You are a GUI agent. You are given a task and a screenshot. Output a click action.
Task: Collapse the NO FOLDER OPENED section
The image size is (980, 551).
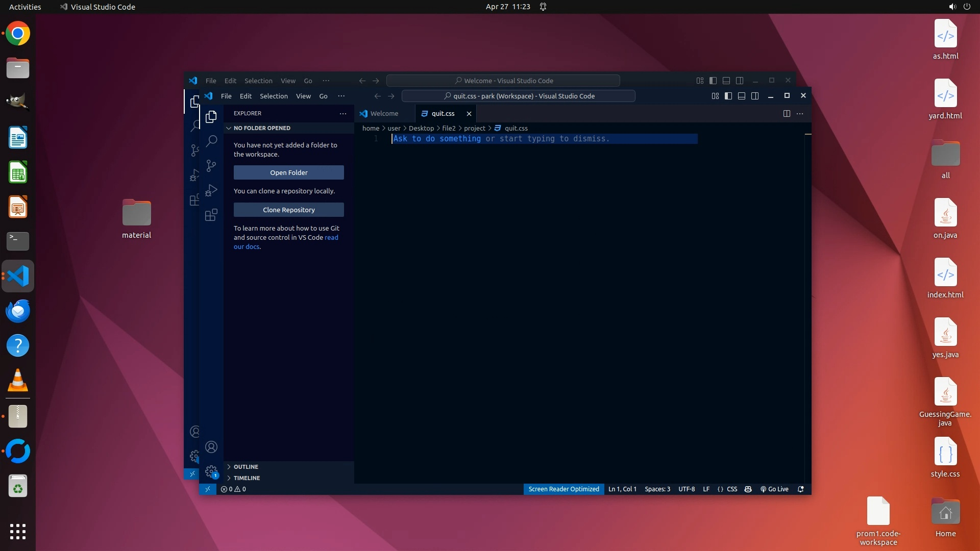[261, 128]
